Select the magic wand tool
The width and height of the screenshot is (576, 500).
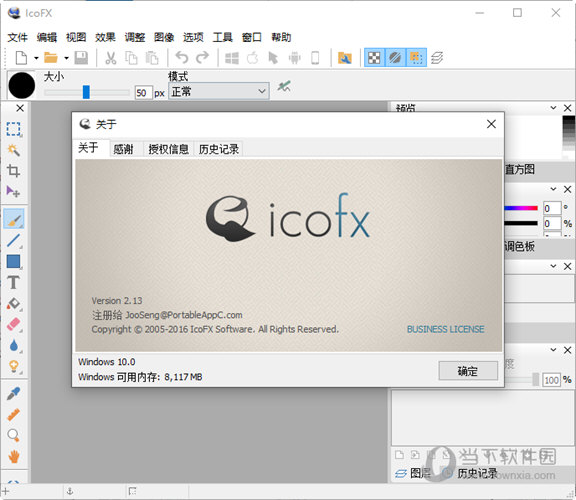pos(14,150)
